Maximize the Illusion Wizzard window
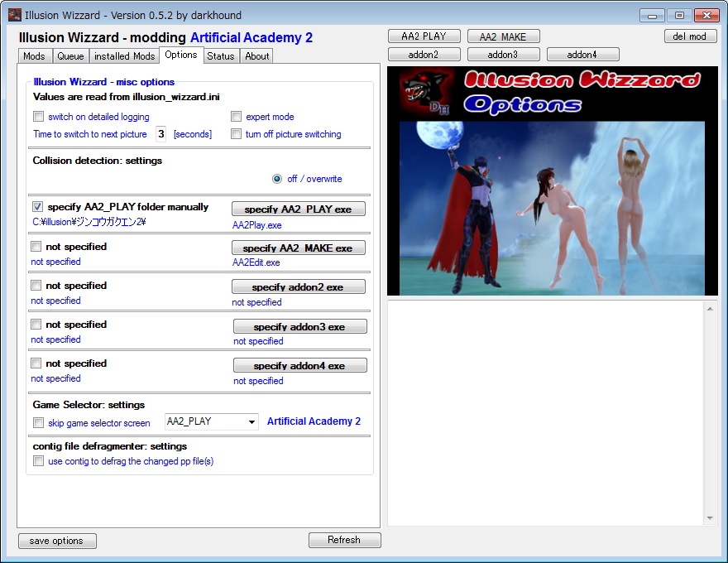Viewport: 728px width, 563px height. pyautogui.click(x=679, y=16)
